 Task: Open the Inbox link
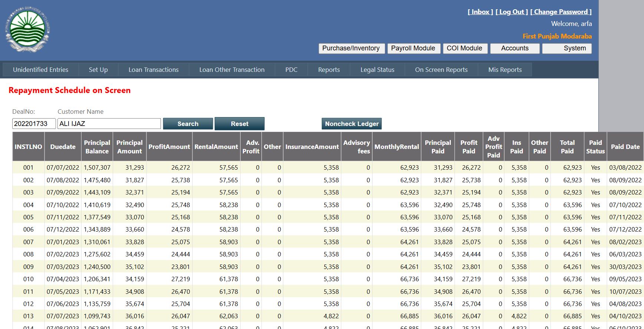click(480, 12)
